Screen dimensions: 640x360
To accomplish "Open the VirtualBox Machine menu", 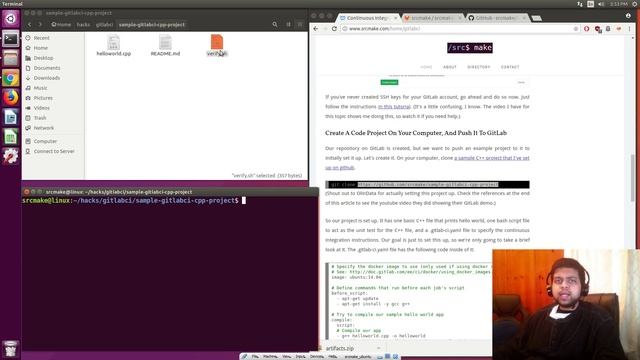I will tap(270, 357).
